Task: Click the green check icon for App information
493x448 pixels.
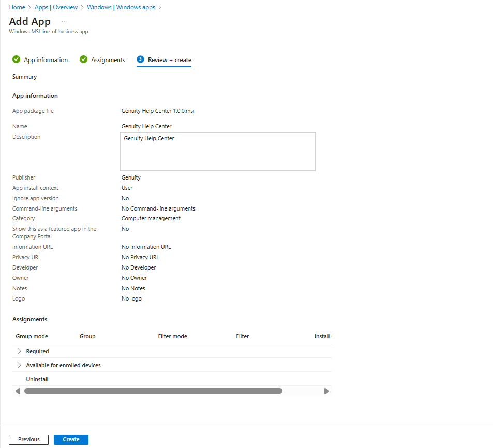Action: [17, 59]
